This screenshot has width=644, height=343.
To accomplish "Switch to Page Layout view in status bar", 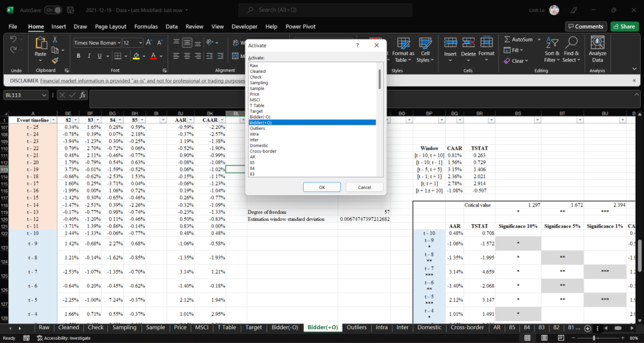I will (544, 338).
